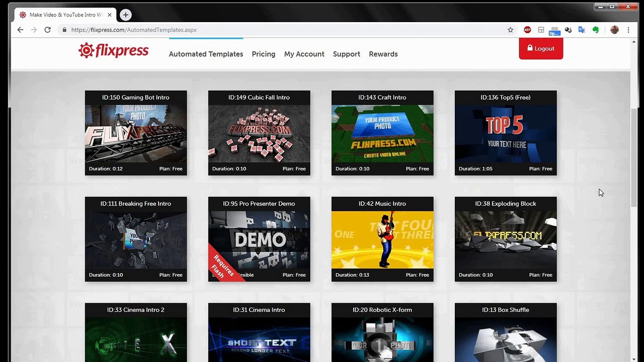Open the Automated Templates menu item
644x362 pixels.
tap(206, 54)
